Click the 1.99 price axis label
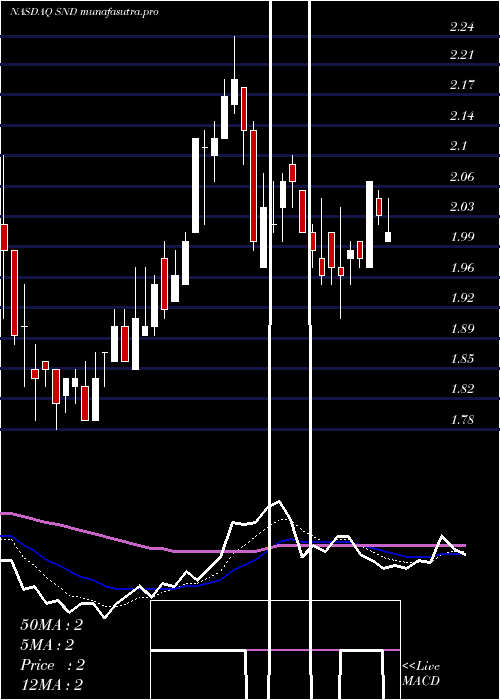500x700 pixels. [462, 237]
